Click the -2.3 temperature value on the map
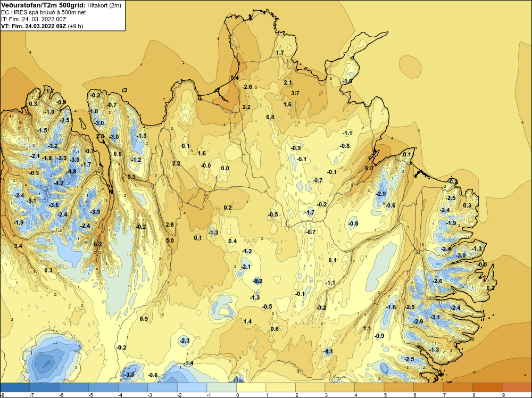The height and width of the screenshot is (398, 532). pyautogui.click(x=184, y=341)
